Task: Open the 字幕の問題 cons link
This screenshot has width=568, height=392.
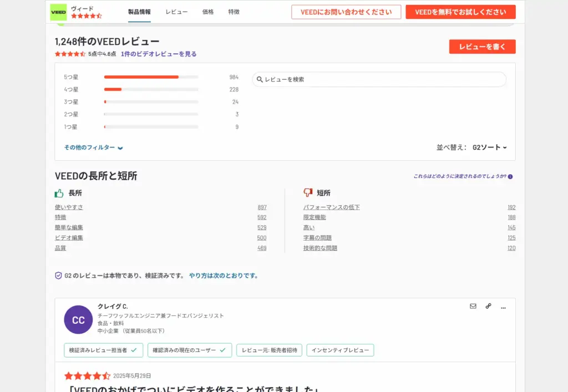Action: coord(317,238)
